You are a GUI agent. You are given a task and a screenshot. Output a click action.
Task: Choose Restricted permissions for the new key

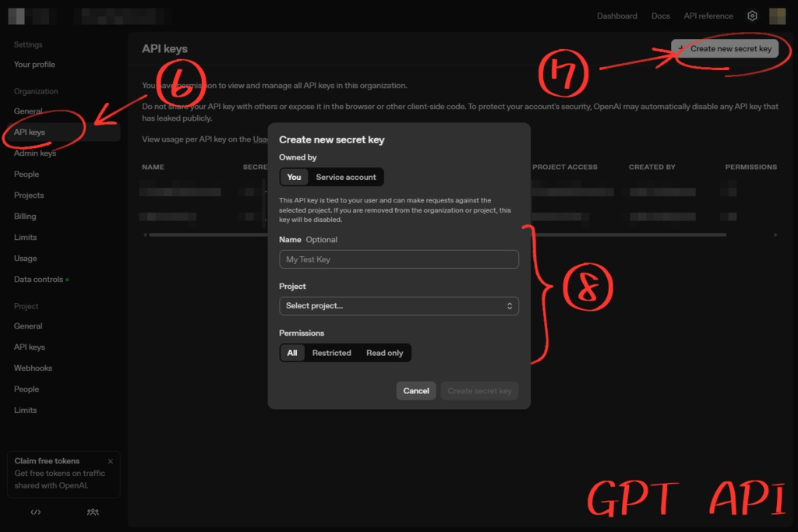pyautogui.click(x=331, y=353)
